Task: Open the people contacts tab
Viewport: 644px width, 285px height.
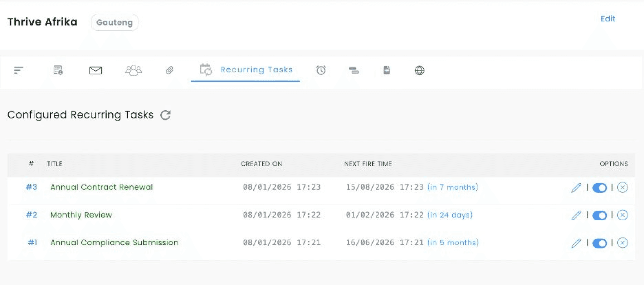Action: coord(133,70)
